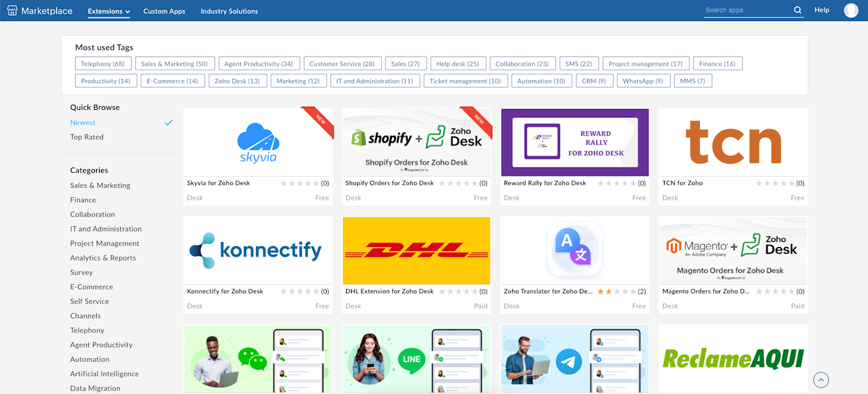Click the scroll-to-top arrow button
This screenshot has height=394, width=868.
pyautogui.click(x=821, y=380)
